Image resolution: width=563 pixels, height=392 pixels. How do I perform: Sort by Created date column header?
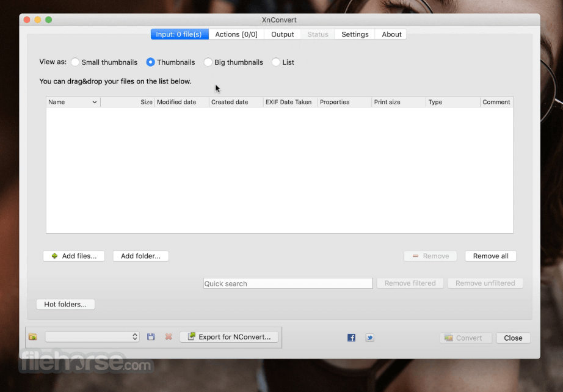pyautogui.click(x=236, y=102)
